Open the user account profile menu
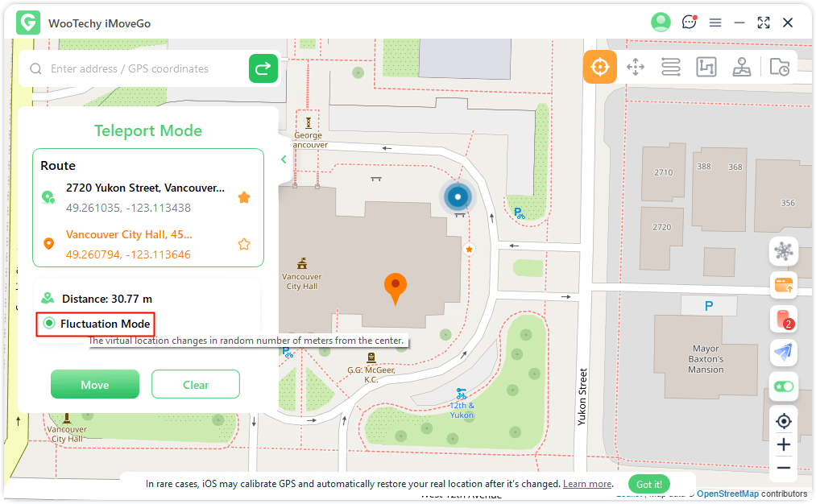The height and width of the screenshot is (504, 816). pos(661,23)
